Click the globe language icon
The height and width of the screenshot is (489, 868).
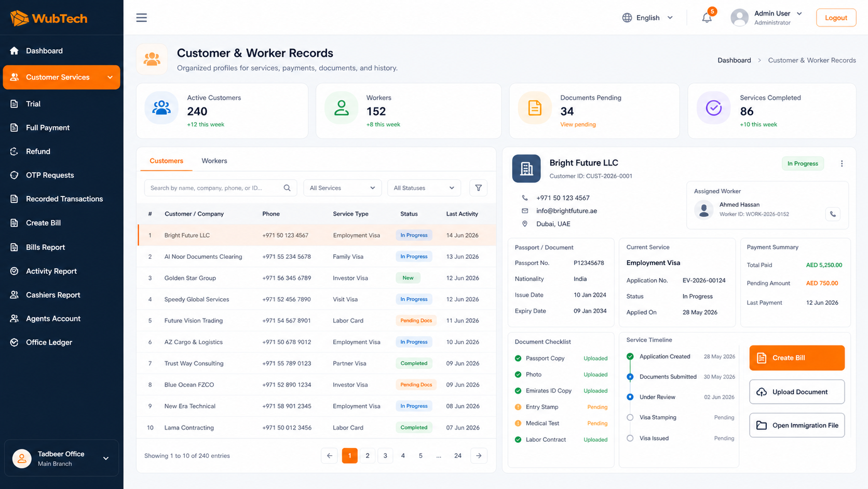click(x=627, y=18)
